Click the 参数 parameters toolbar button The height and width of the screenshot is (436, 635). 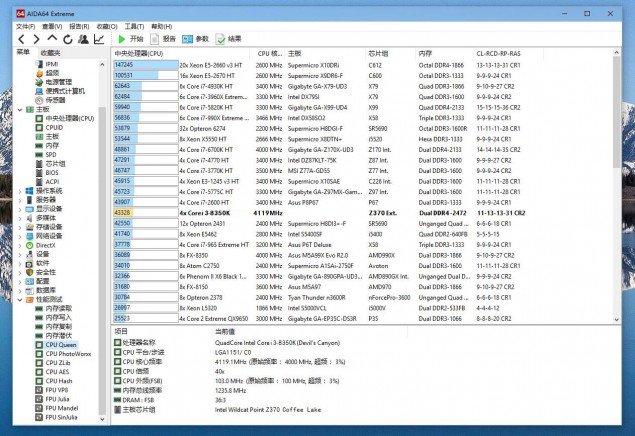[x=195, y=39]
